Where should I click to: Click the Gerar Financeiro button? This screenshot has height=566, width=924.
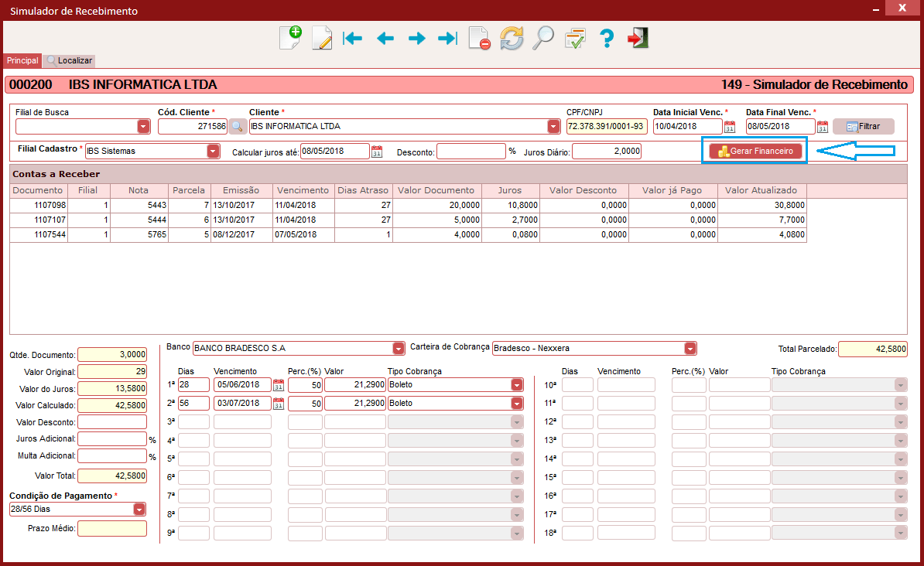point(755,152)
